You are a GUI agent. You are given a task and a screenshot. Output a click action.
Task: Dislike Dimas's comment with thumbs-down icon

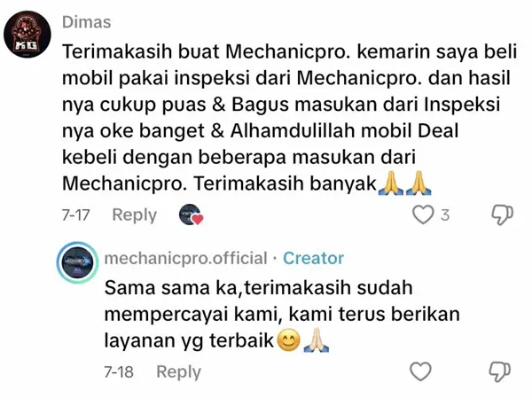502,215
